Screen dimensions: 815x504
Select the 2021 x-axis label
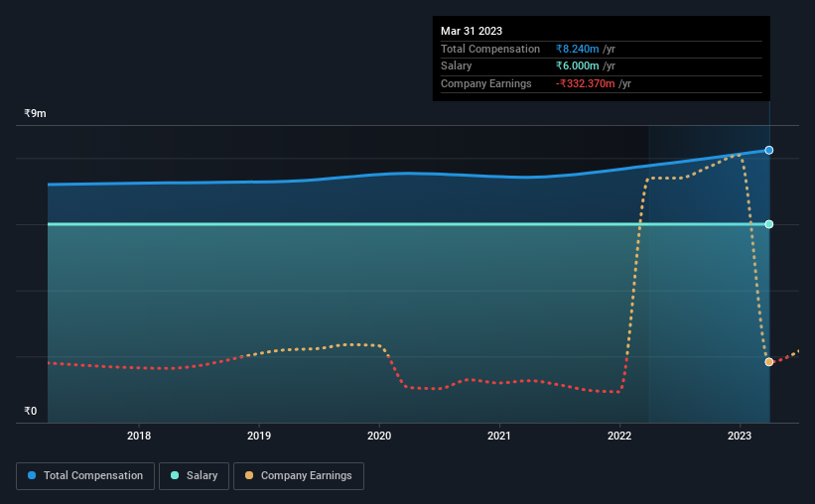coord(499,436)
